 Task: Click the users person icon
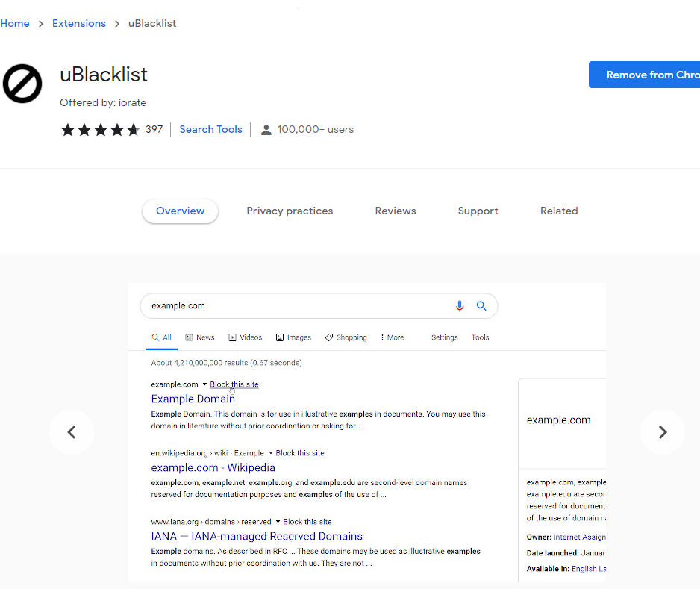tap(266, 130)
